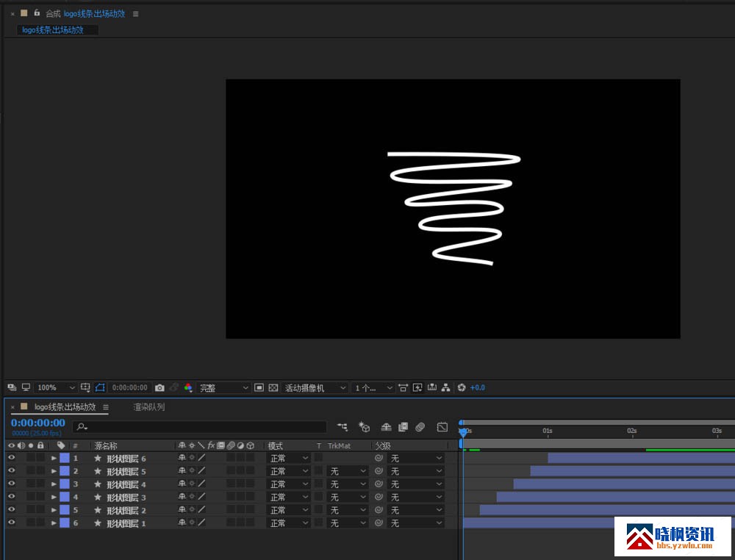Switch to 渲染队列 tab
Viewport: 735px width, 560px height.
149,406
